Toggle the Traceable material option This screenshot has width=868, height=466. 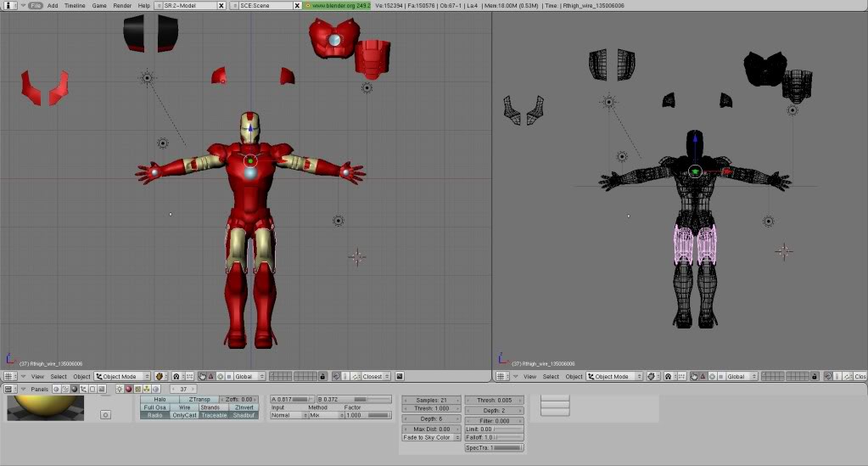coord(214,415)
